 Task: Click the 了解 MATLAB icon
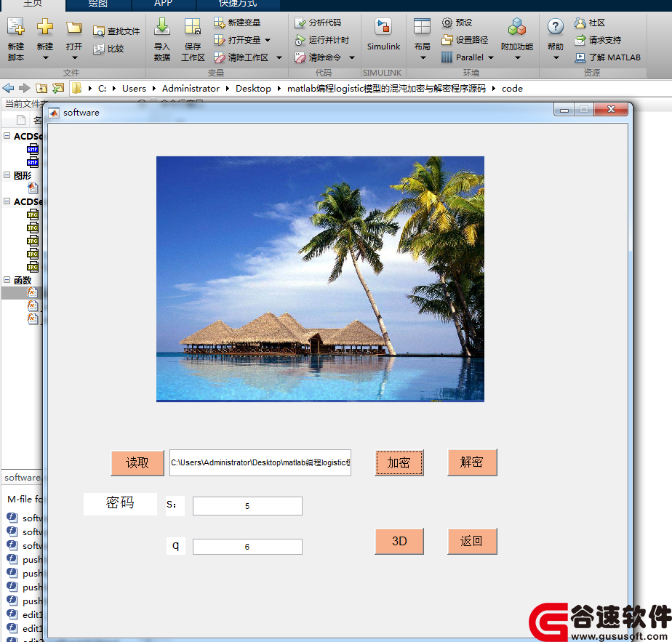click(580, 57)
